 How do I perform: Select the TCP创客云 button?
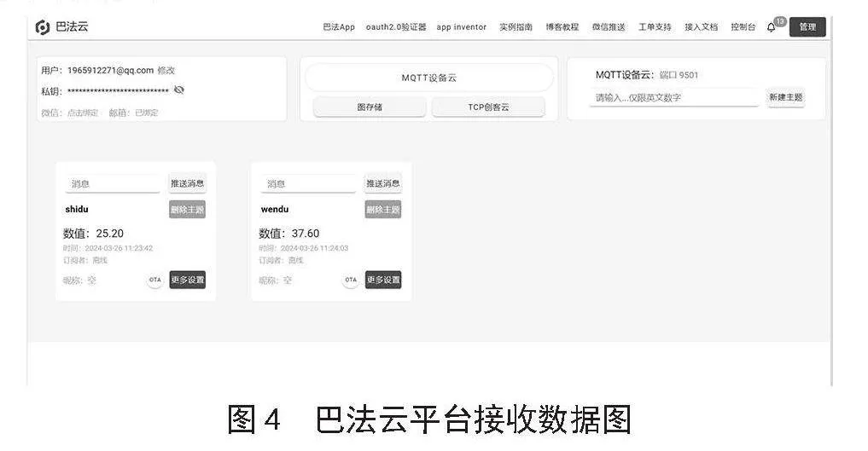488,107
